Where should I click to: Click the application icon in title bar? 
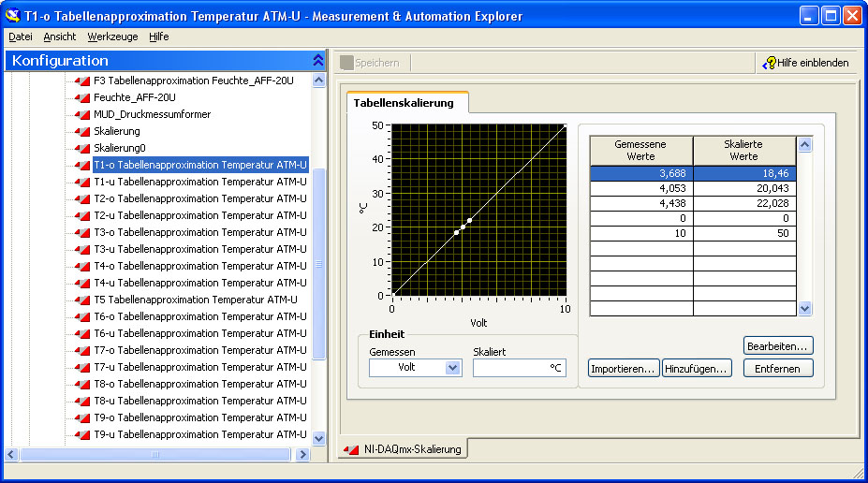coord(12,16)
